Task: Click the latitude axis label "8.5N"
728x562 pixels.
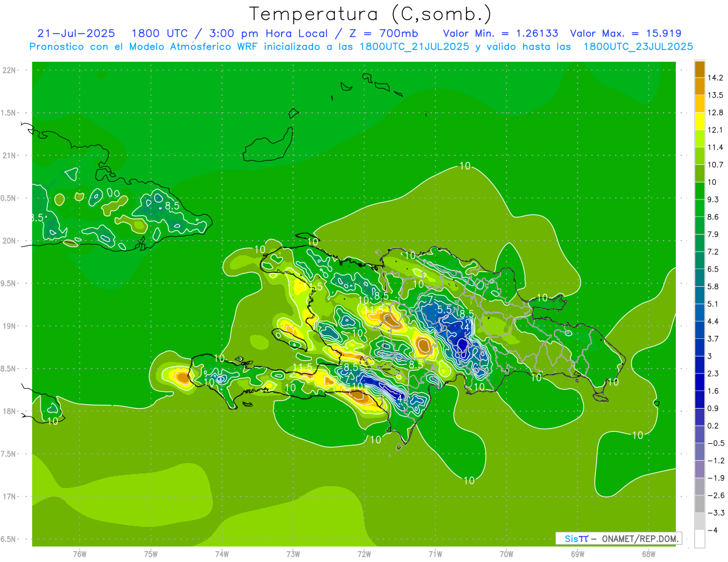Action: pyautogui.click(x=9, y=369)
